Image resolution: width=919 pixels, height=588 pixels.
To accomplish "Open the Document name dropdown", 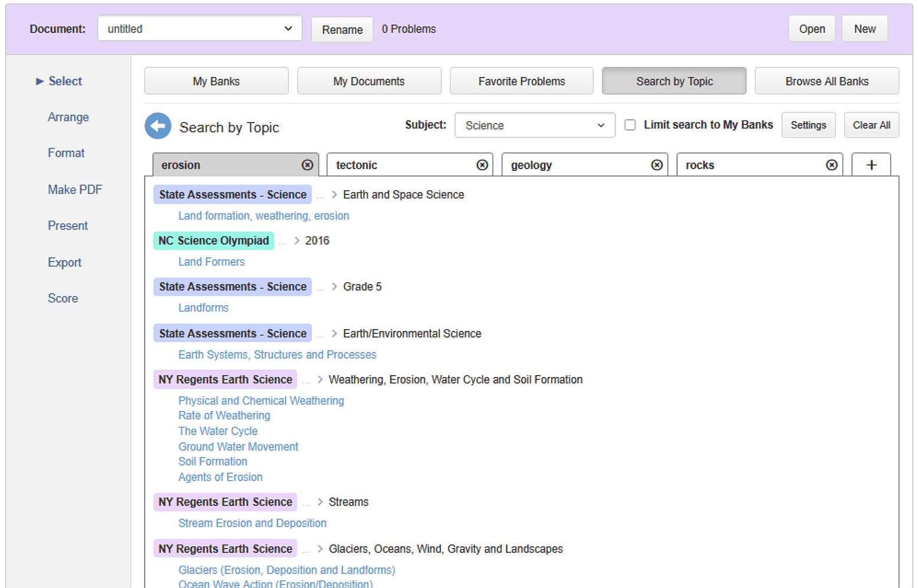I will click(x=199, y=28).
